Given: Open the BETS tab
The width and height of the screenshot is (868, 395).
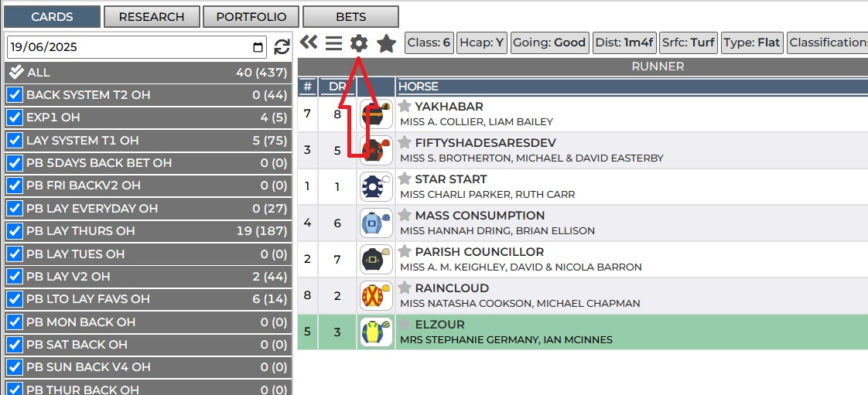Looking at the screenshot, I should tap(351, 16).
